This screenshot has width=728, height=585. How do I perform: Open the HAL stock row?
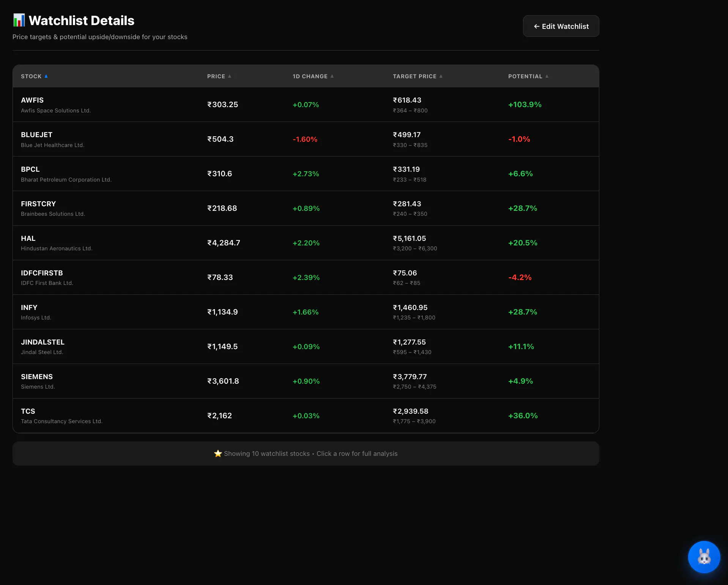306,243
